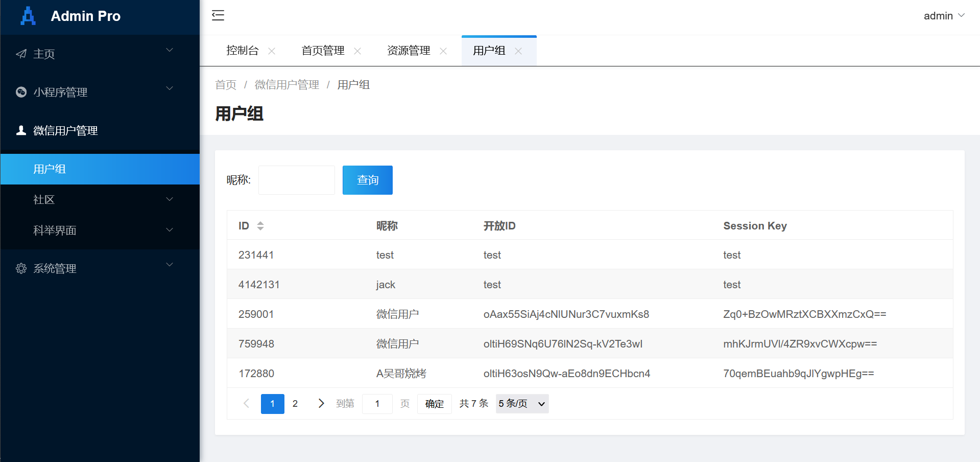Click the Admin Pro logo icon
Image resolution: width=980 pixels, height=462 pixels.
pyautogui.click(x=28, y=16)
